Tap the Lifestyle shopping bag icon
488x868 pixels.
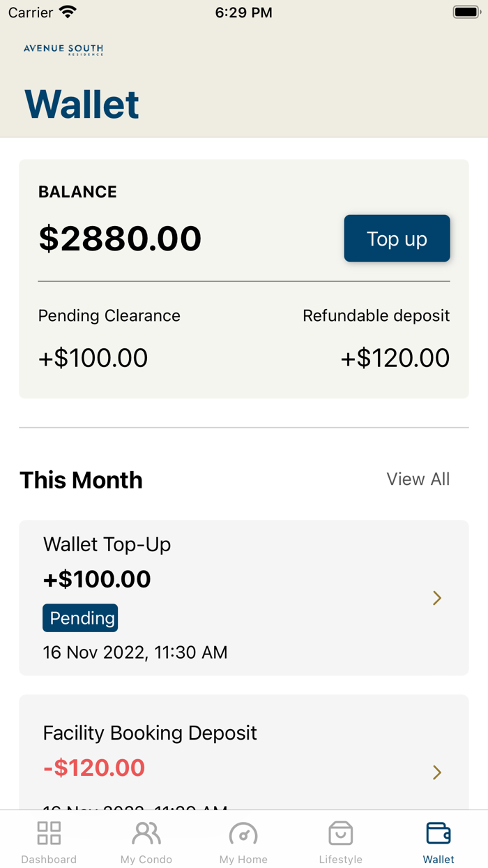click(x=341, y=833)
